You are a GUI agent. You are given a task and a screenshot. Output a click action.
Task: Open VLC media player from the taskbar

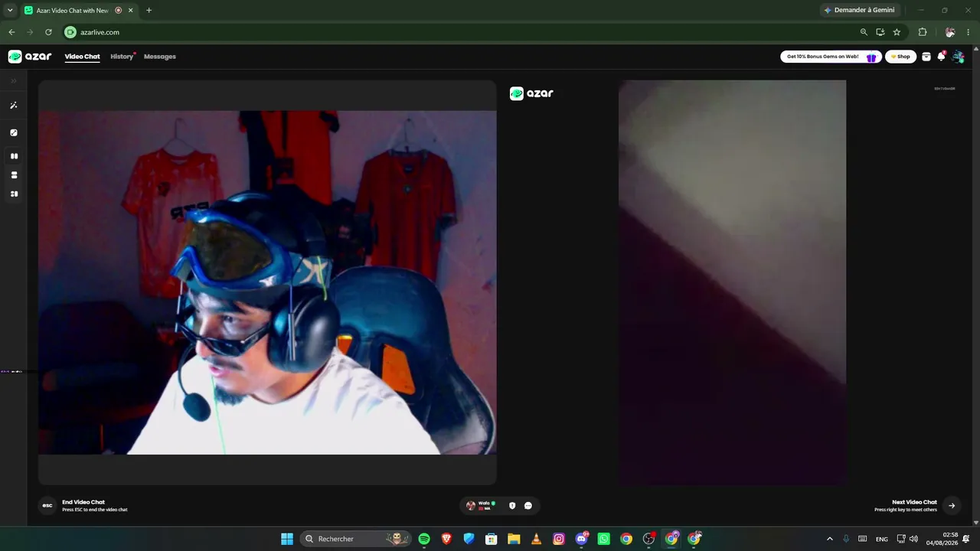pyautogui.click(x=536, y=539)
